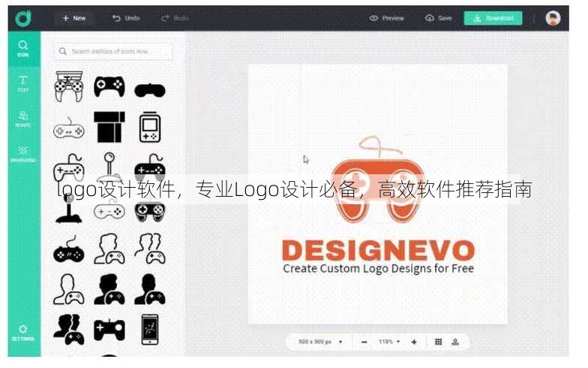Preview the logo design

pos(387,18)
